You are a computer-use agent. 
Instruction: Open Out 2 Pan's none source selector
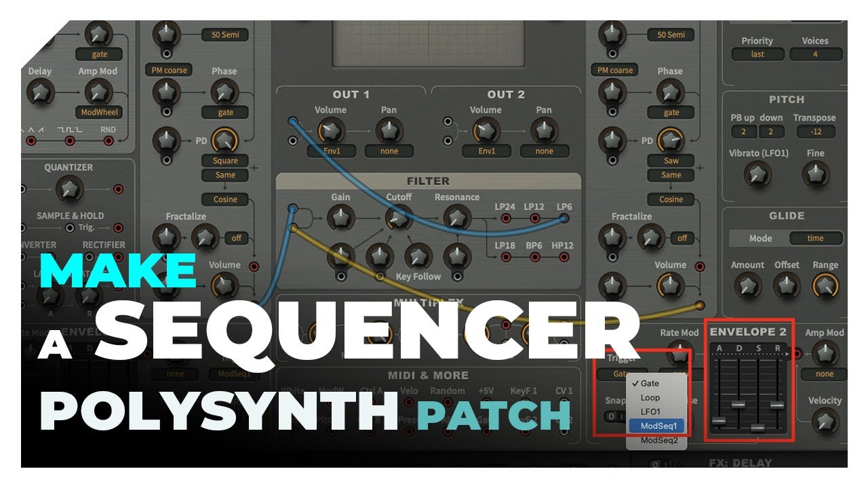point(544,151)
